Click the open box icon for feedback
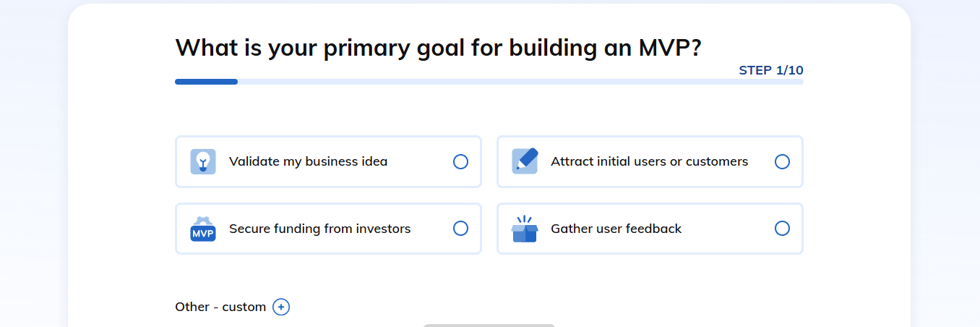This screenshot has height=327, width=980. 525,229
